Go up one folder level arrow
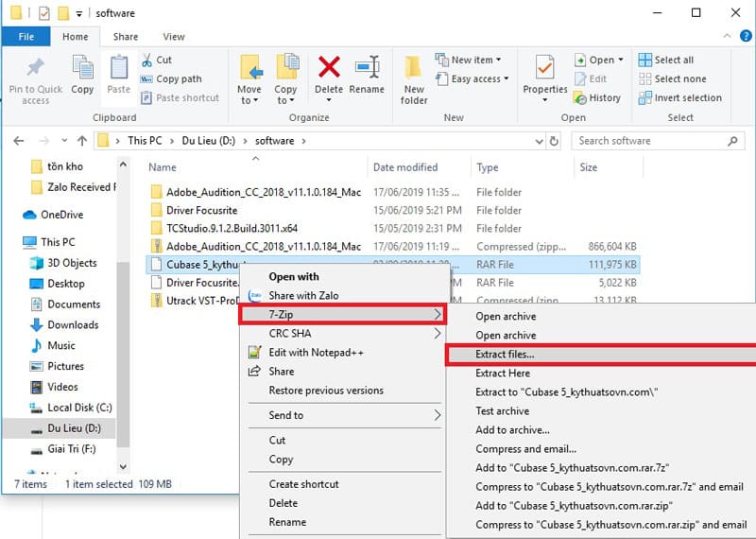The height and width of the screenshot is (539, 756). (82, 141)
